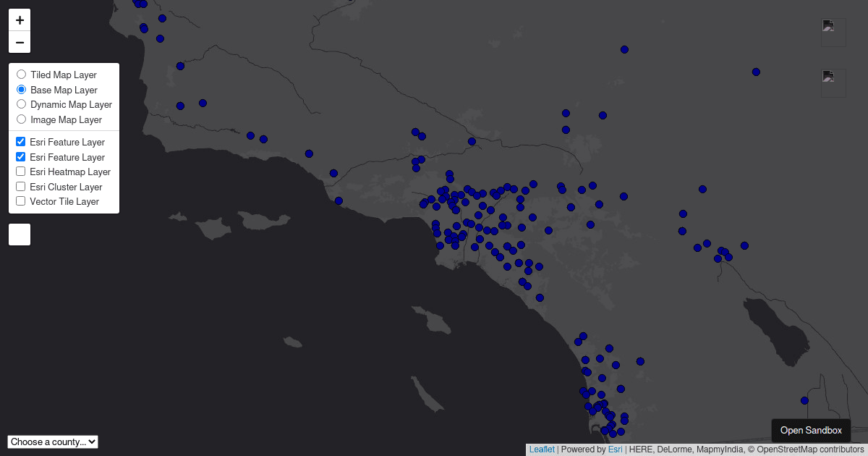The width and height of the screenshot is (868, 456).
Task: Click the white square map control
Action: 20,234
